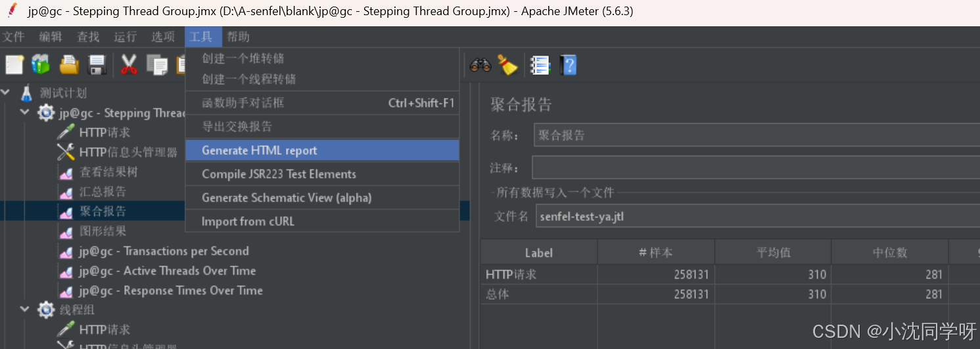980x349 pixels.
Task: Click the JMeter feather icon in title bar
Action: [12, 11]
